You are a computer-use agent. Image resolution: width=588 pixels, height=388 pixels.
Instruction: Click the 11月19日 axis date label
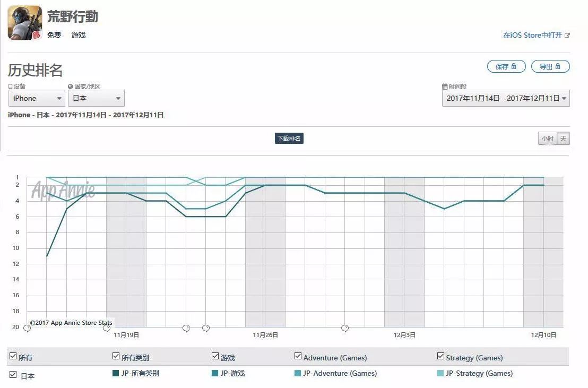point(126,335)
